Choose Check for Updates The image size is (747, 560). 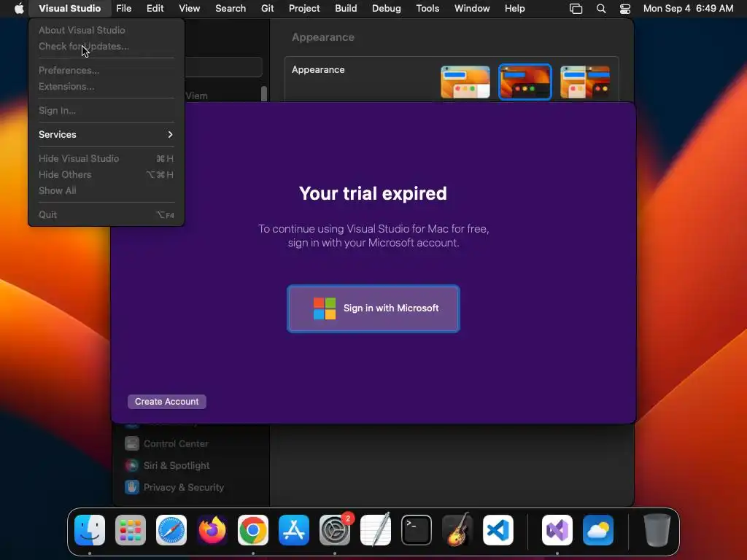(x=106, y=46)
